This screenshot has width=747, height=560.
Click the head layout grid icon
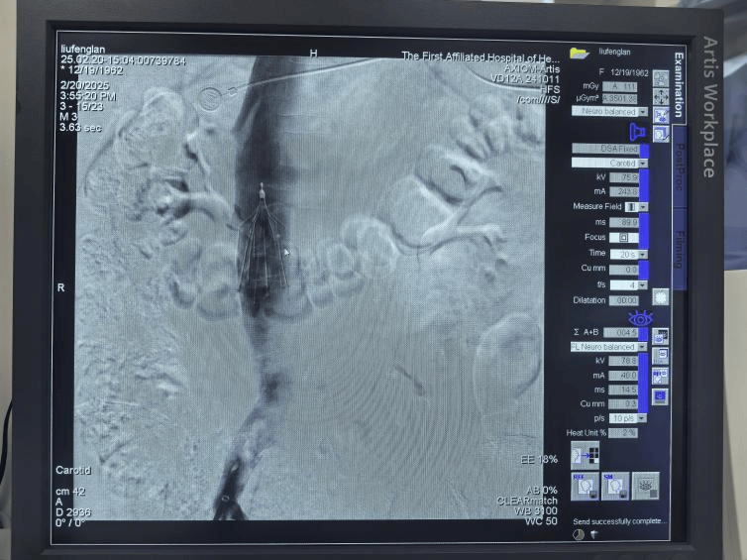pyautogui.click(x=585, y=455)
